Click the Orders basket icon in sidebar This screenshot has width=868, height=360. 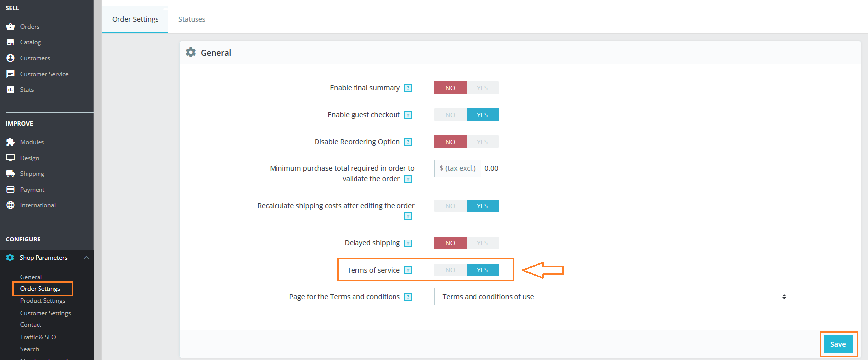(10, 27)
